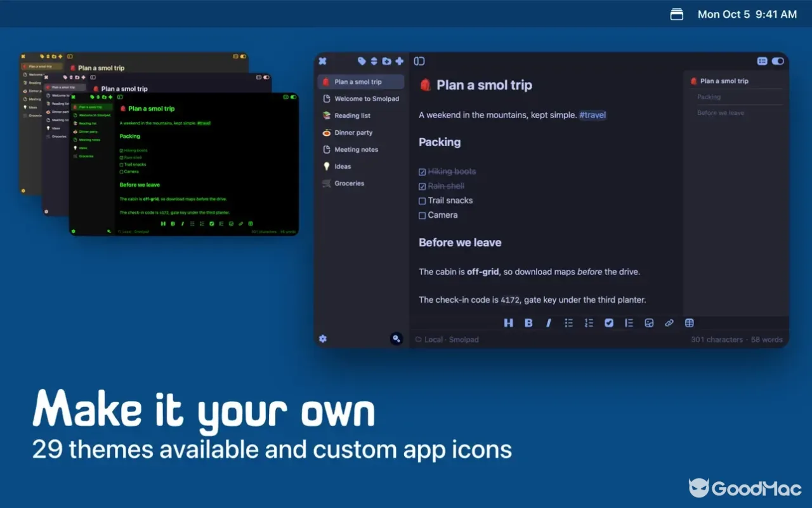The image size is (812, 508).
Task: Toggle the sidebar panel icon in the large window
Action: tap(419, 61)
